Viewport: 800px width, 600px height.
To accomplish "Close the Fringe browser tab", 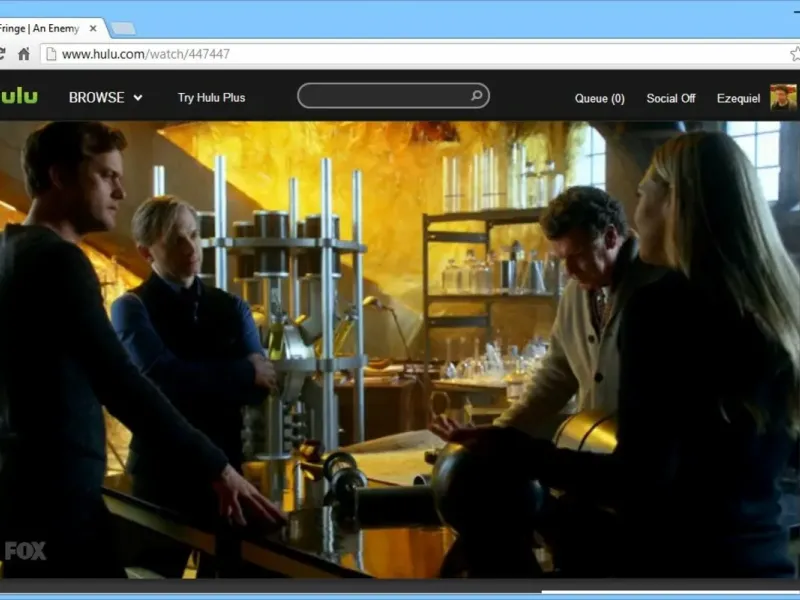I will (93, 29).
